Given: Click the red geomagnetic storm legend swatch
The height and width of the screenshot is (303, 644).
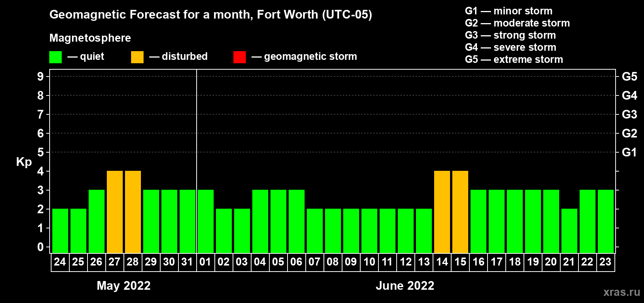Looking at the screenshot, I should point(239,57).
